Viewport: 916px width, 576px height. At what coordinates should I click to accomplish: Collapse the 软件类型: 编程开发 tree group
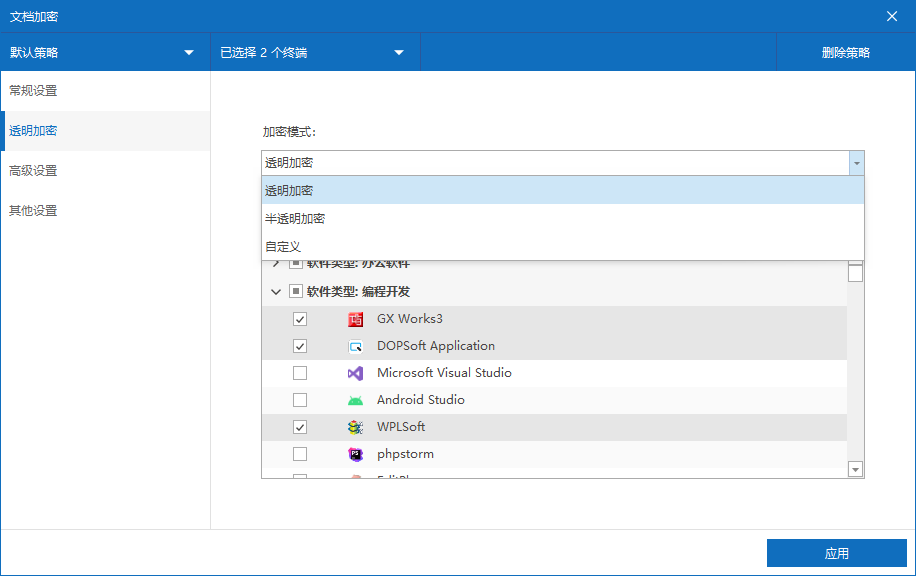[x=276, y=292]
